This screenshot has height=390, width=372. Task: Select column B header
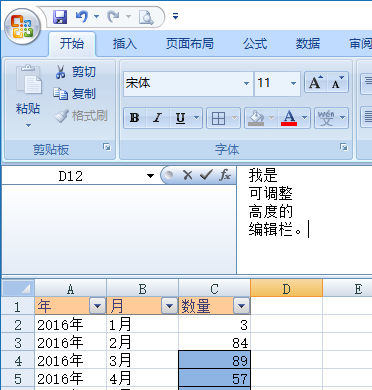(x=142, y=288)
